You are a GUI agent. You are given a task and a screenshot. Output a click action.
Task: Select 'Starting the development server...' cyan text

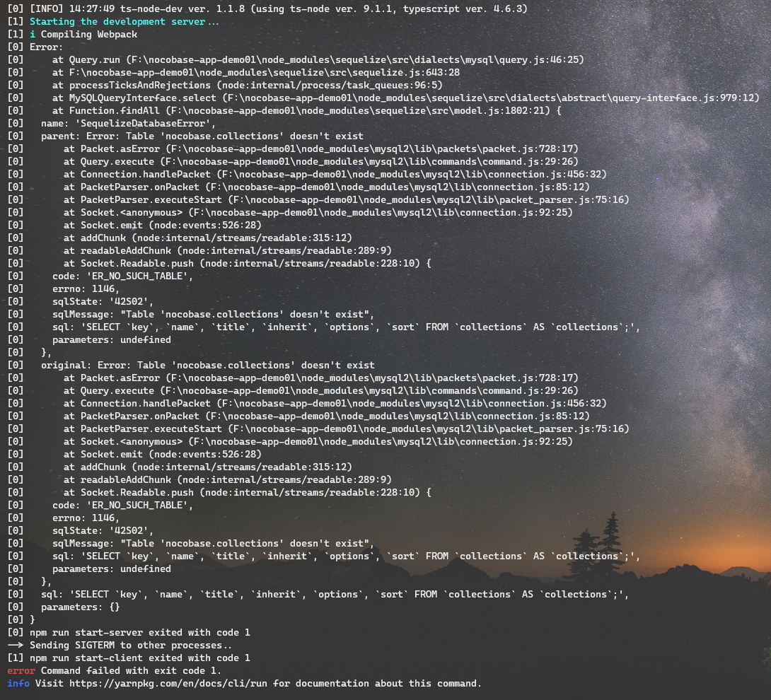[124, 22]
